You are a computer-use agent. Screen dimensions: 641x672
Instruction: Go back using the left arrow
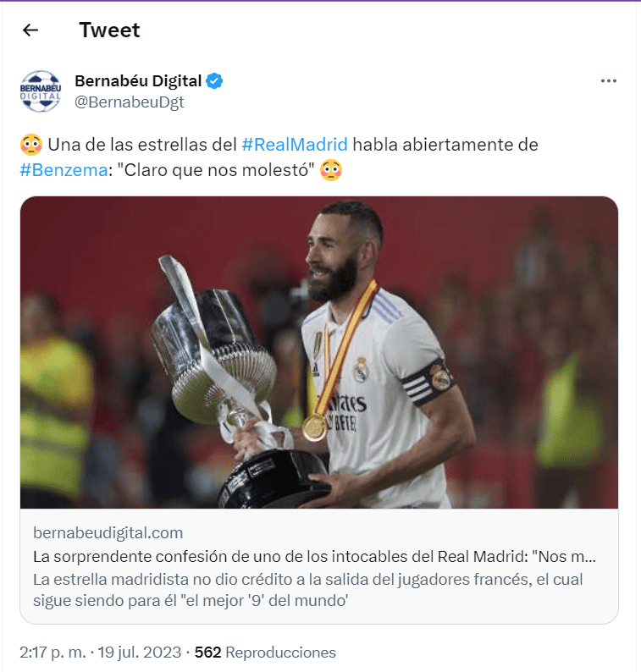[30, 30]
